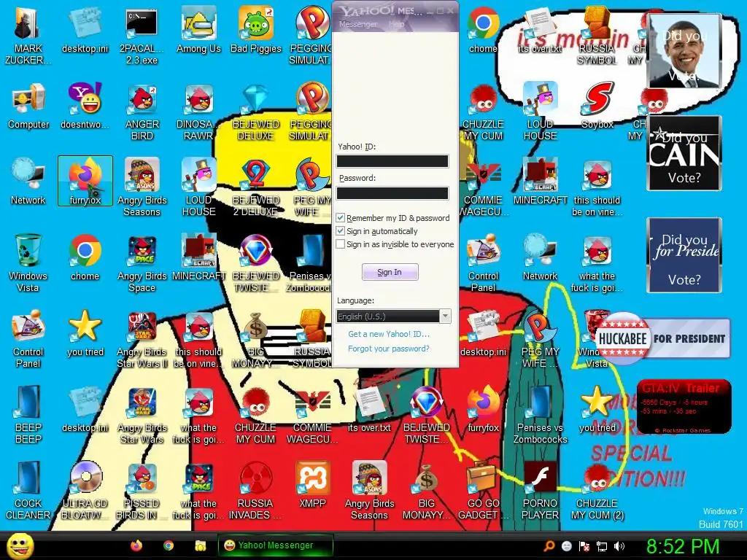Open the Angry Birds Star Wars icon
Image resolution: width=747 pixels, height=560 pixels.
[x=142, y=415]
